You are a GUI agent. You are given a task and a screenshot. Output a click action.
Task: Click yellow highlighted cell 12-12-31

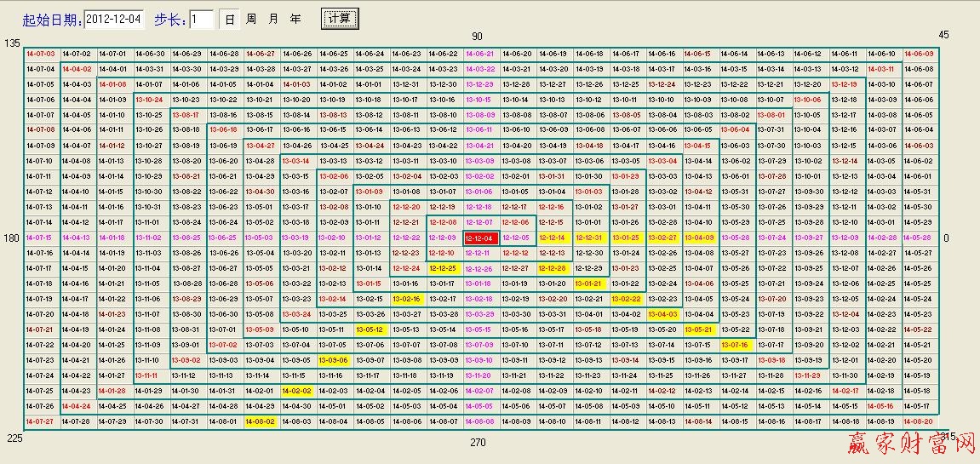click(589, 238)
